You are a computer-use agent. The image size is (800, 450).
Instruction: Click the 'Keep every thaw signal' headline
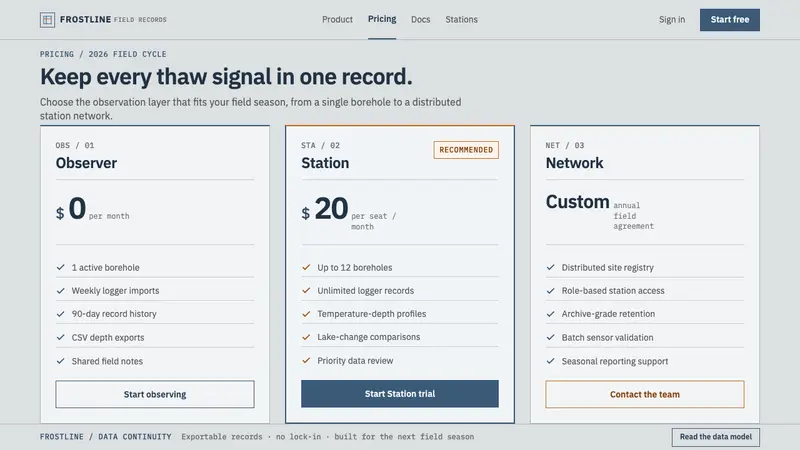coord(226,77)
